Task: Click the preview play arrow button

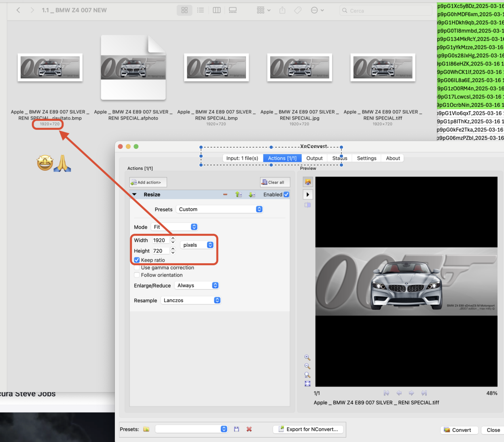Action: [308, 195]
